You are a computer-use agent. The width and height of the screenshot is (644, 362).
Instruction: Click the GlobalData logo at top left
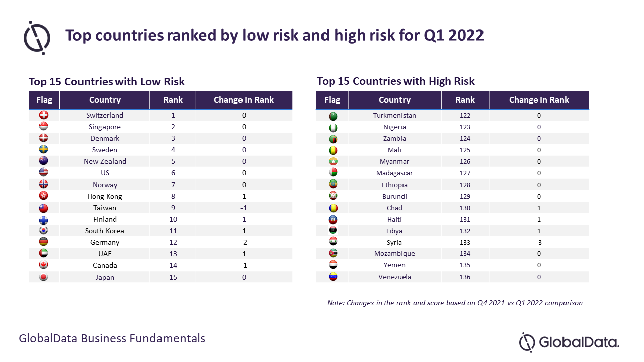[x=37, y=38]
